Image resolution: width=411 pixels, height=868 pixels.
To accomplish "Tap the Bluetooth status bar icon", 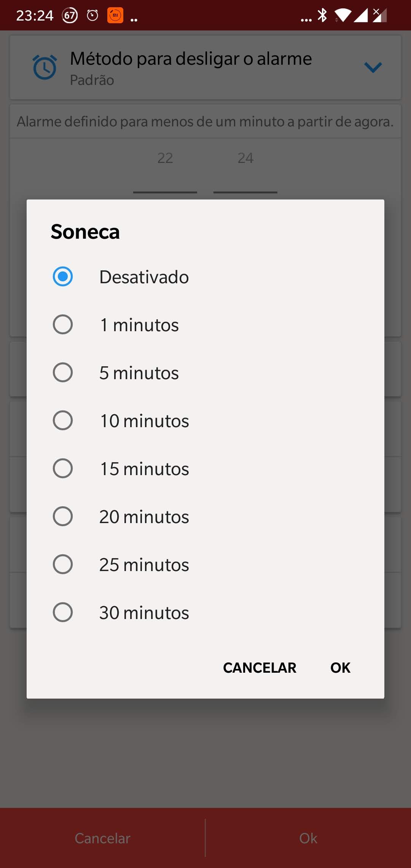I will click(x=322, y=15).
